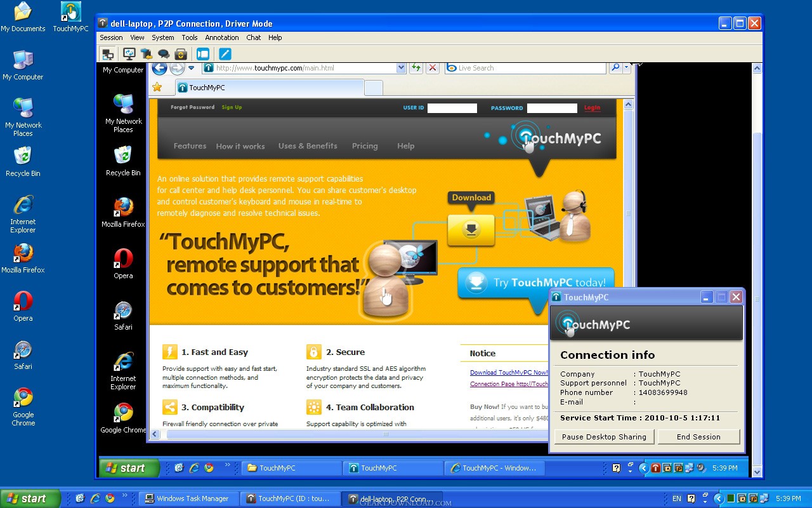
Task: Open the search provider dropdown arrow
Action: pyautogui.click(x=627, y=68)
